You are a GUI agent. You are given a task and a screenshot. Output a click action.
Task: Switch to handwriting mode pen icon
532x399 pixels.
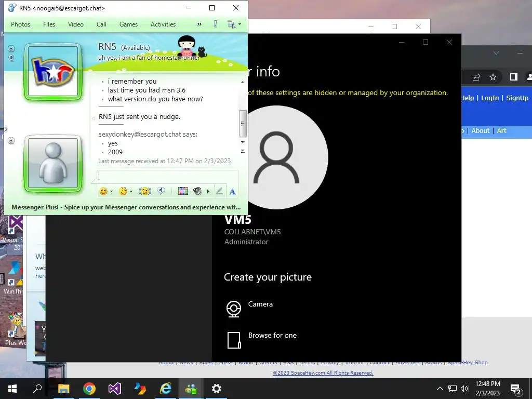[x=220, y=191]
